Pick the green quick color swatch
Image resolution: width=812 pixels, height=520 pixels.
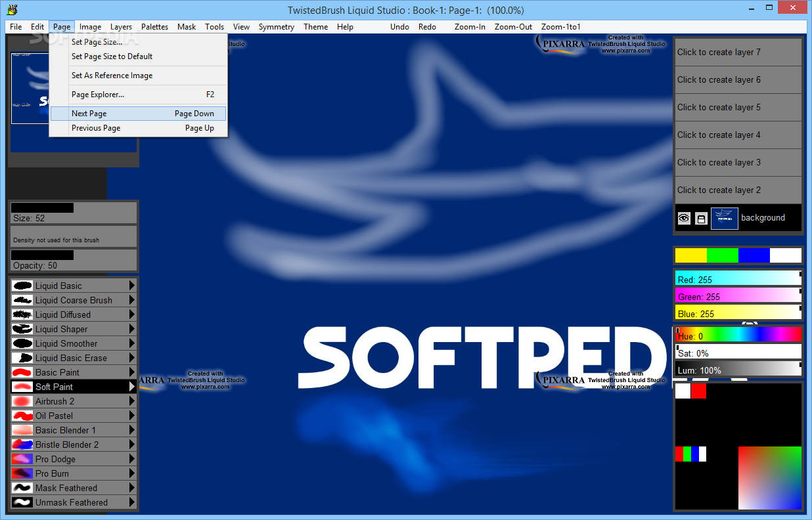723,255
